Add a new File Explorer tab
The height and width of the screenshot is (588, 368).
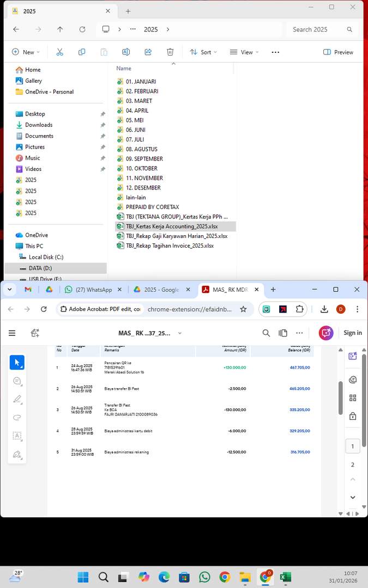128,11
